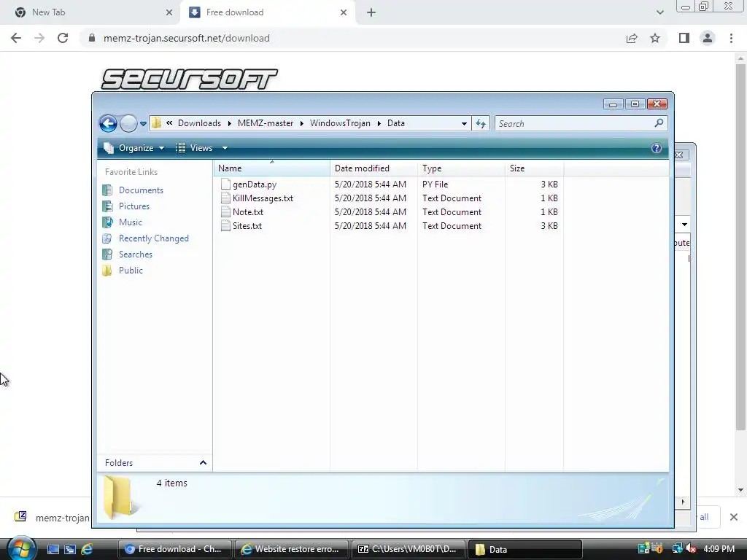Open Chrome tab search chevron
The width and height of the screenshot is (747, 560).
pos(659,12)
